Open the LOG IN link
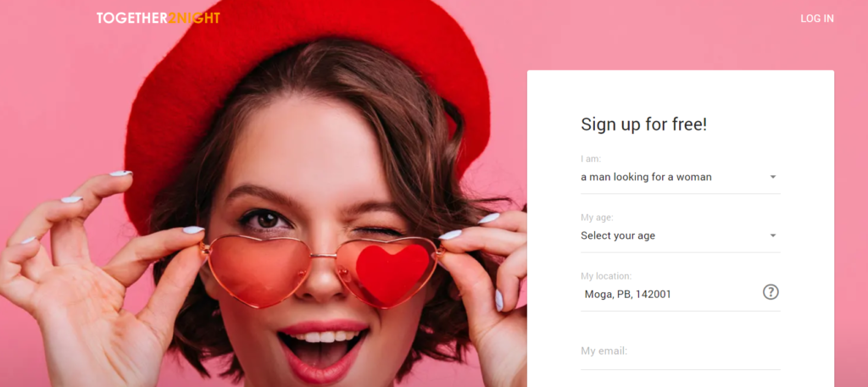This screenshot has width=868, height=387. (x=816, y=19)
